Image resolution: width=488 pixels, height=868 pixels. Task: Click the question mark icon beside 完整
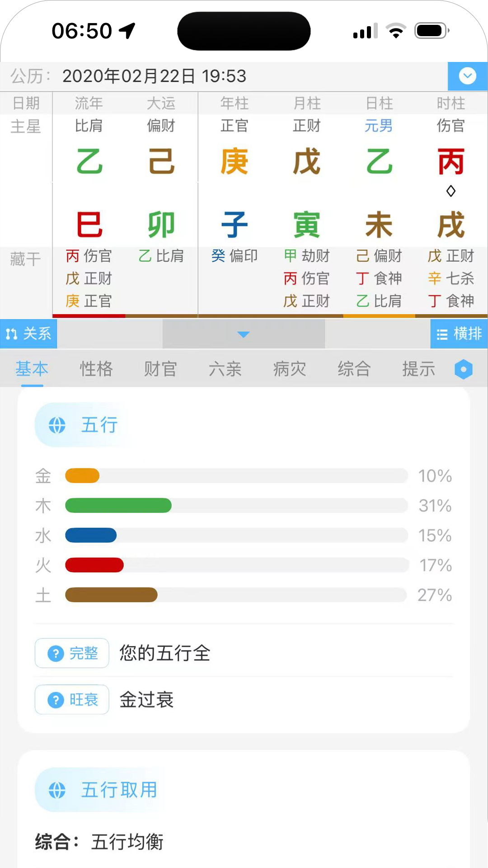coord(56,653)
